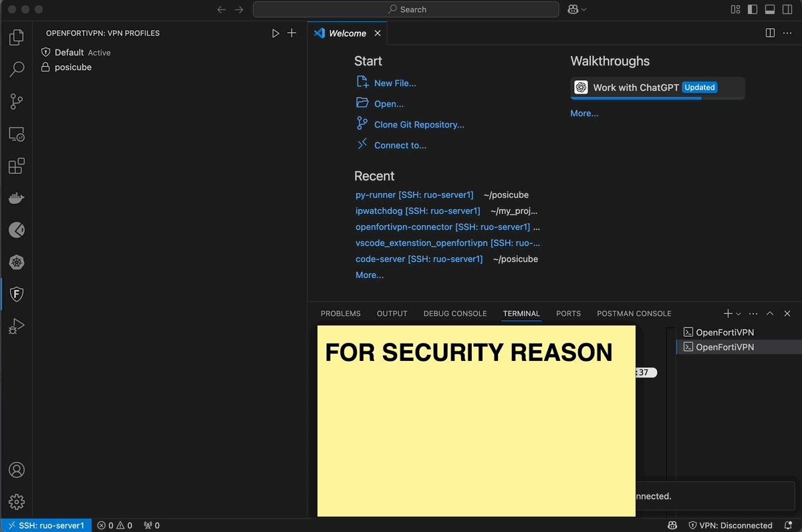802x532 pixels.
Task: Click VPN: Disconnected status item
Action: [730, 525]
